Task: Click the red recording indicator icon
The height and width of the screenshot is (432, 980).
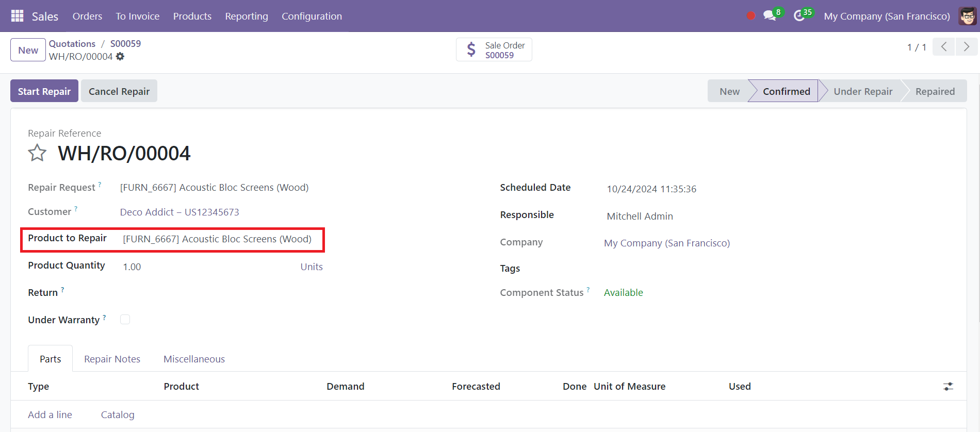Action: point(751,16)
